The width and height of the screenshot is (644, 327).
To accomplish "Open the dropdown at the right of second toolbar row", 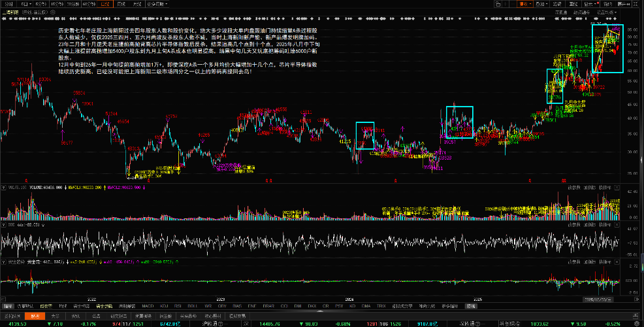I will coord(607,12).
